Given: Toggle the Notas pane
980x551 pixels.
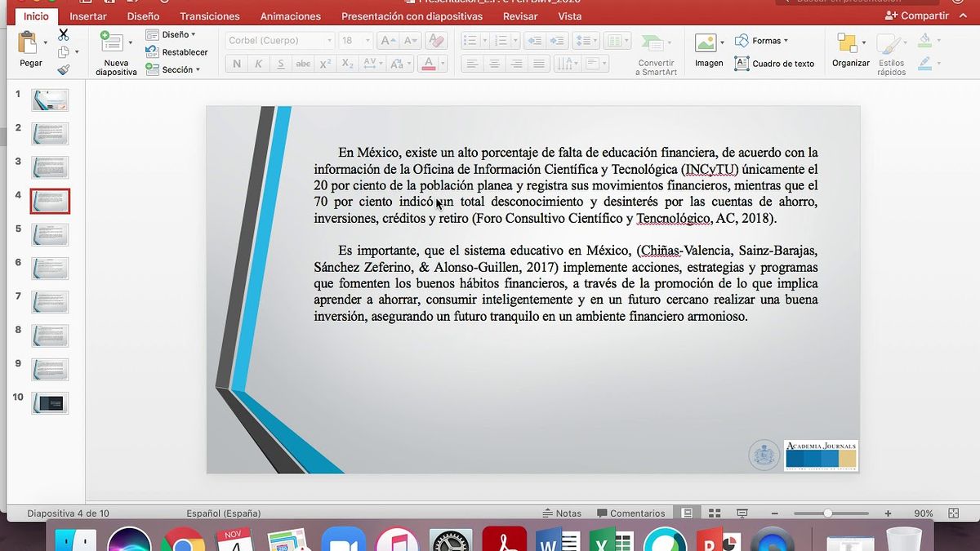Looking at the screenshot, I should pyautogui.click(x=562, y=513).
